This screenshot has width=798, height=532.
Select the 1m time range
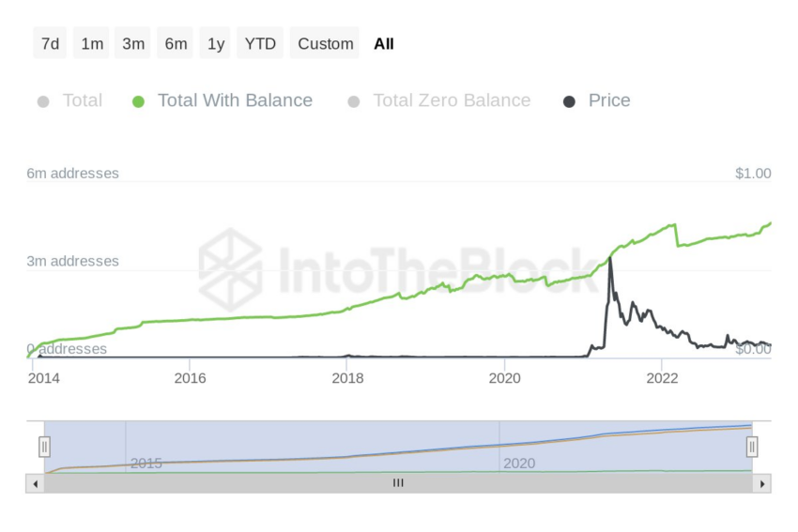point(92,43)
